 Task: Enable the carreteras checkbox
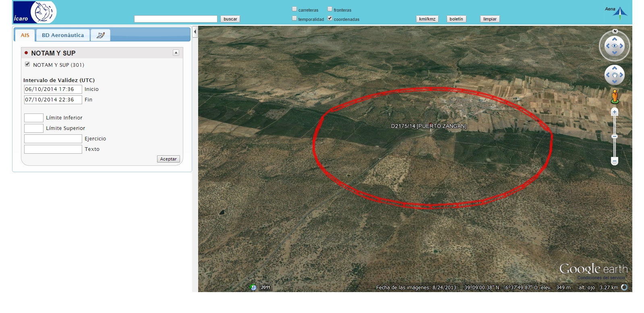[x=294, y=9]
